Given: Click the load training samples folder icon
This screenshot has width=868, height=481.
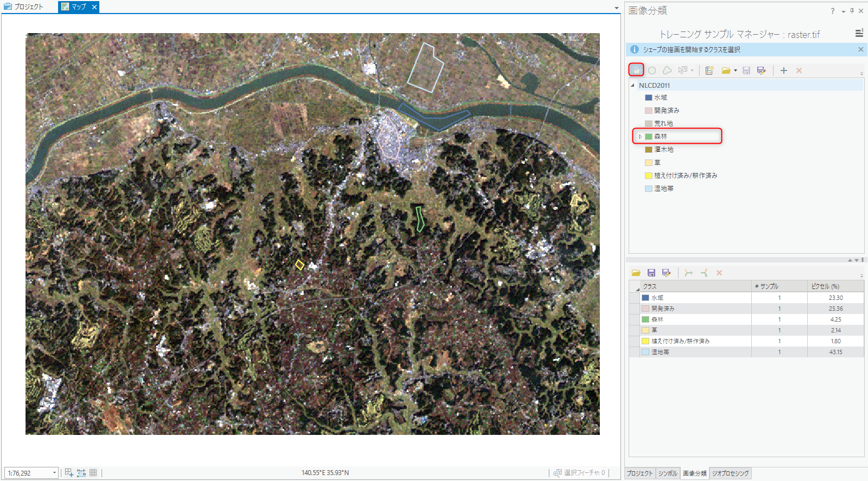Looking at the screenshot, I should (636, 273).
